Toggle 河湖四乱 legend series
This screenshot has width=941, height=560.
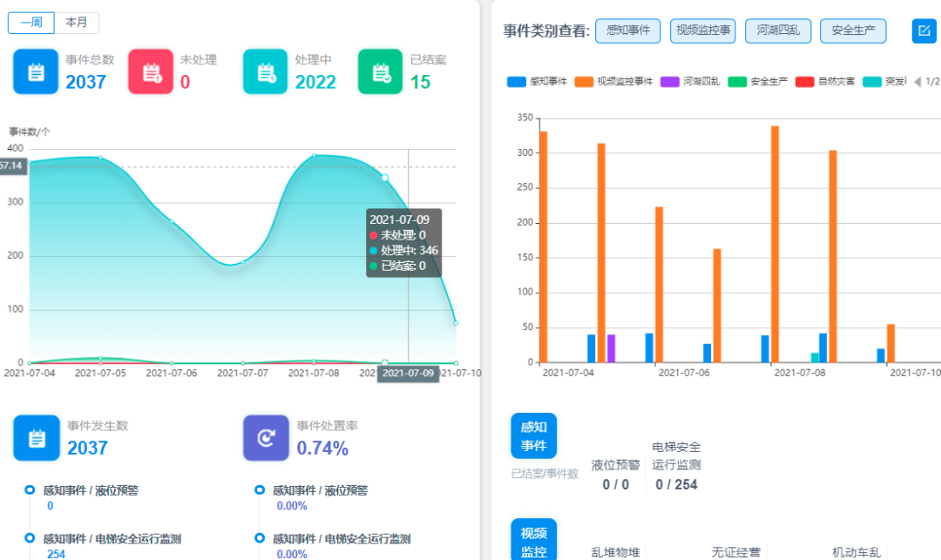pyautogui.click(x=690, y=82)
